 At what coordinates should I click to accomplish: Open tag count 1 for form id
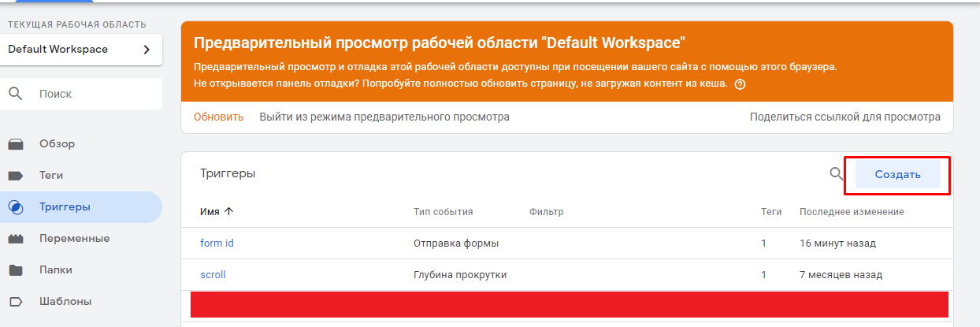[763, 243]
